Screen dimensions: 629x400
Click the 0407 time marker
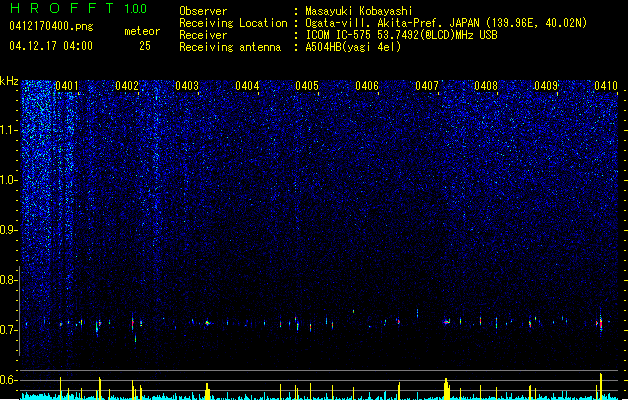pyautogui.click(x=427, y=86)
